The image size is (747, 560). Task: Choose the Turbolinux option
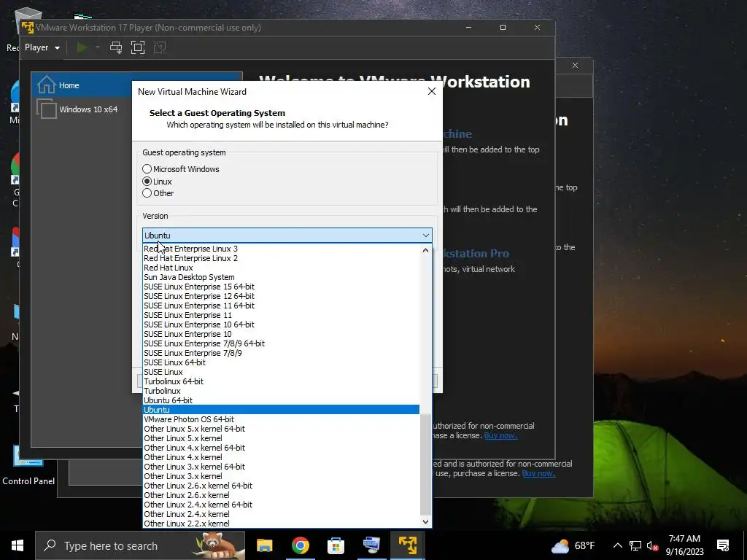click(281, 391)
